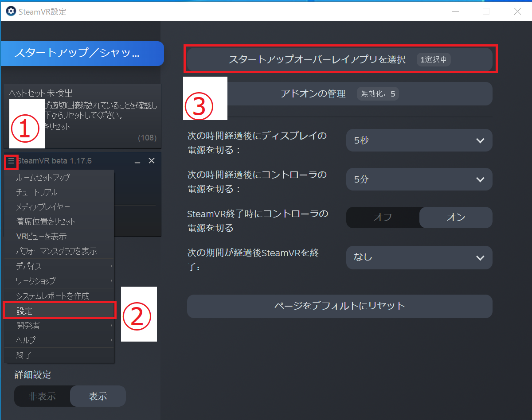The height and width of the screenshot is (420, 532).
Task: Open the SteamVR exit timer dropdown showing なし
Action: coord(419,257)
